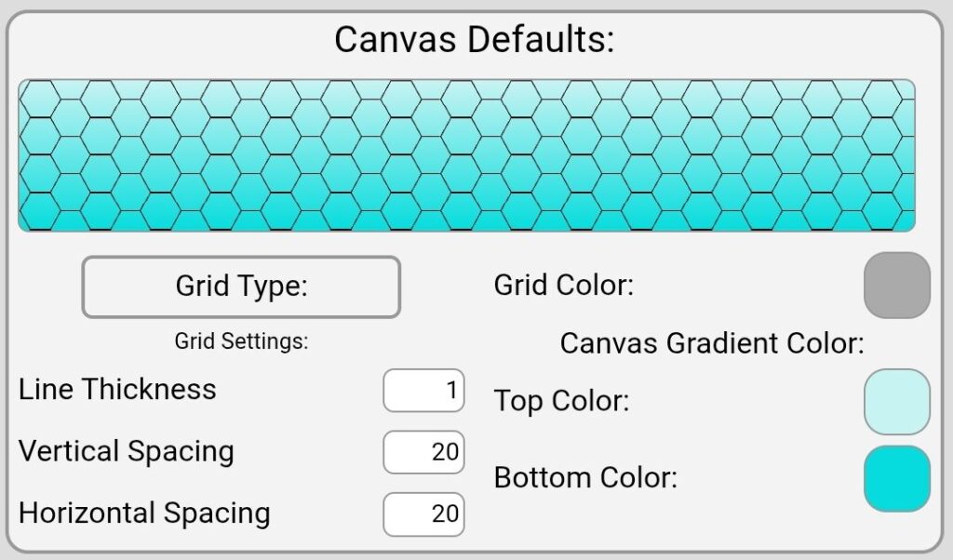
Task: Click the Grid Color label text
Action: coord(563,285)
